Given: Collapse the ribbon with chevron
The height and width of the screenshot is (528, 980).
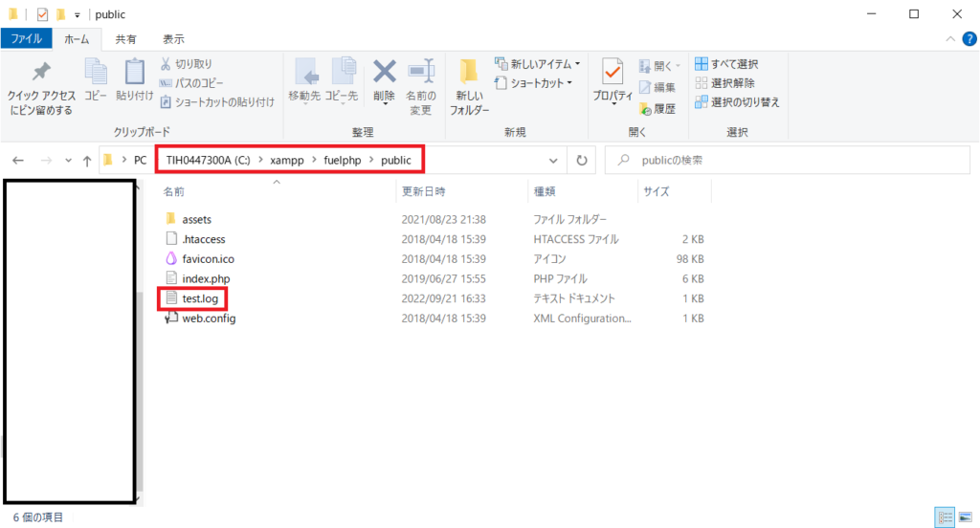Looking at the screenshot, I should 950,39.
